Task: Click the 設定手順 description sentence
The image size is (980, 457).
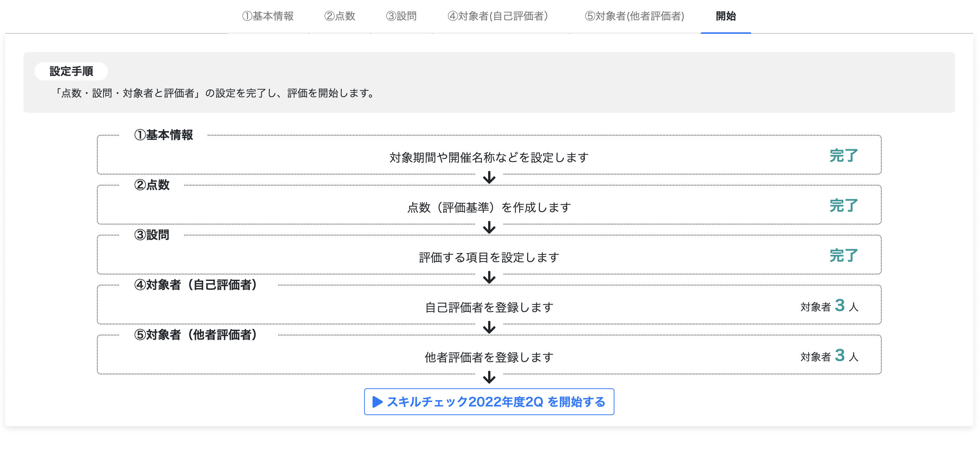Action: pyautogui.click(x=215, y=93)
